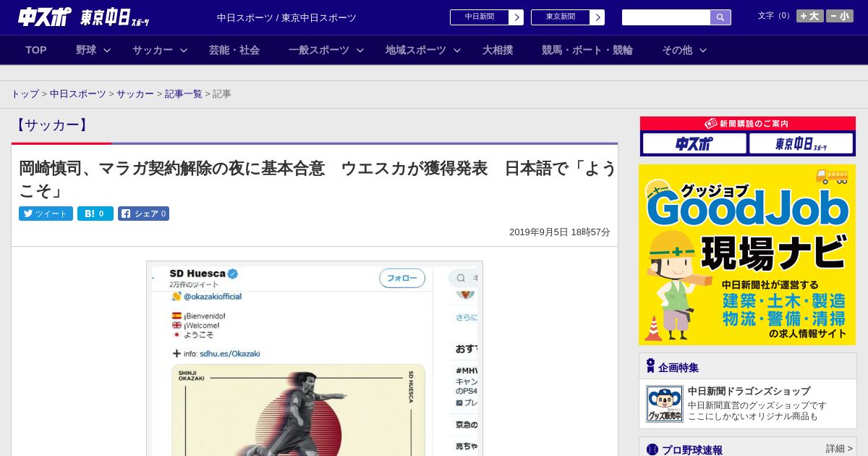Click the プロ野球速報 heading text
The height and width of the screenshot is (456, 868).
692,449
